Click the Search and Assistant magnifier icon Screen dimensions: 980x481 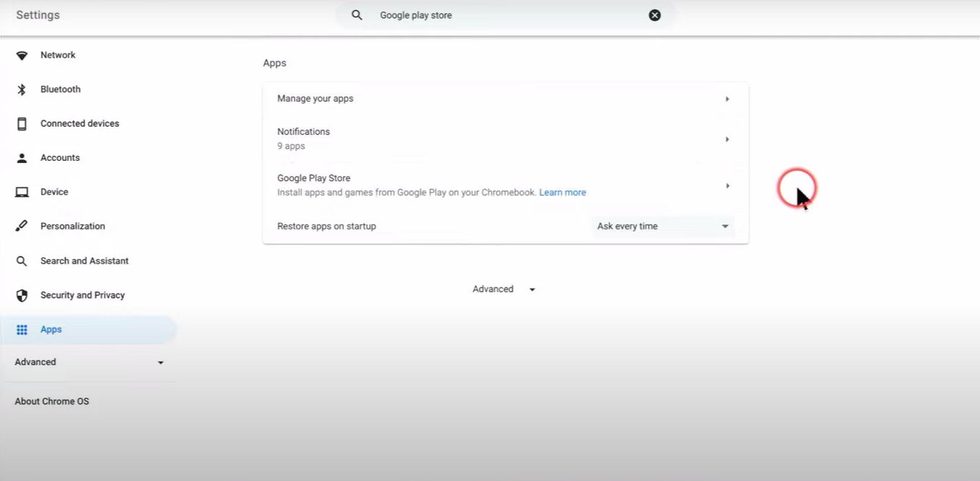22,261
